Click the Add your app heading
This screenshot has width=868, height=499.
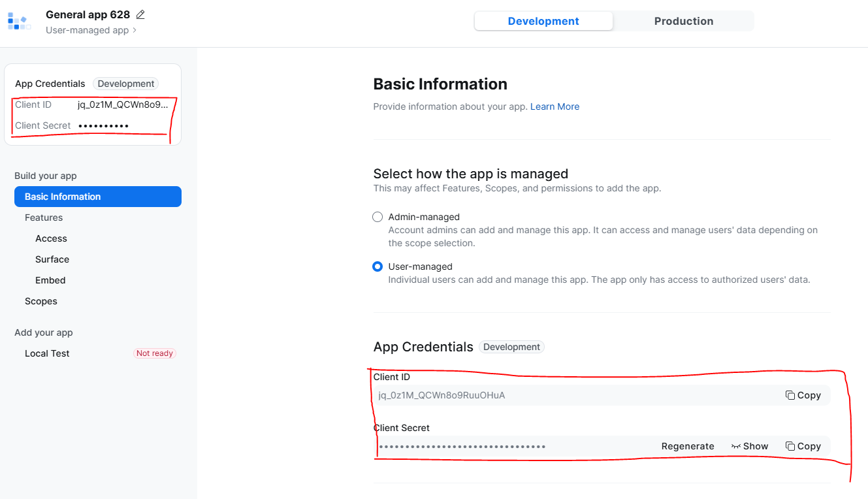click(x=44, y=332)
